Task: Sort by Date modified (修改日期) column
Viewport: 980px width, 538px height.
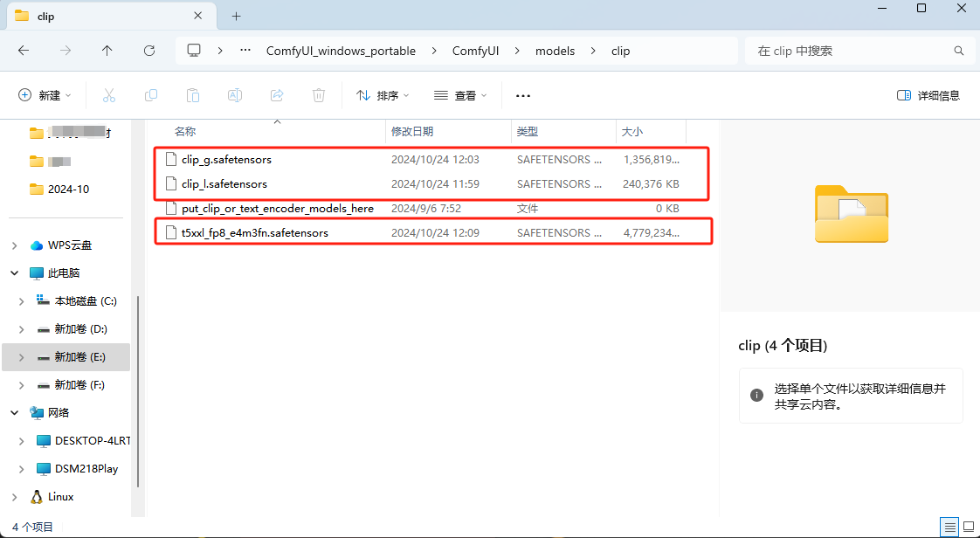Action: click(412, 132)
